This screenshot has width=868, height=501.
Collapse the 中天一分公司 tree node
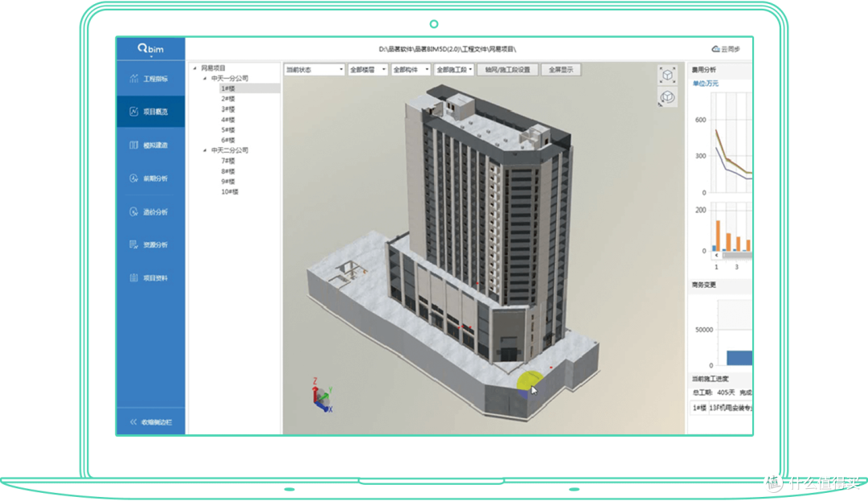[205, 79]
